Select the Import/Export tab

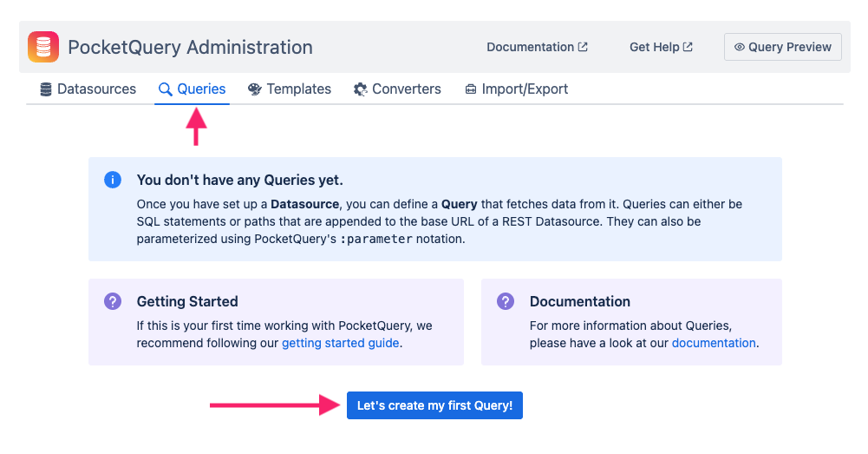click(525, 89)
